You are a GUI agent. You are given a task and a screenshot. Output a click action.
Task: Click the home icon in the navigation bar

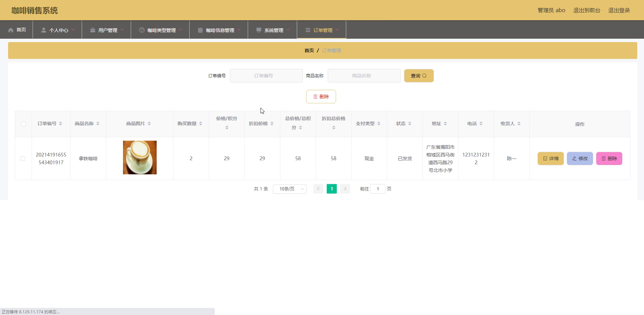click(11, 30)
